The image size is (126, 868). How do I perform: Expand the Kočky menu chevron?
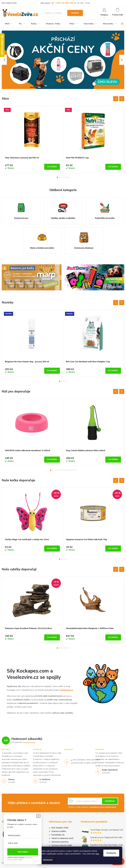39,24
